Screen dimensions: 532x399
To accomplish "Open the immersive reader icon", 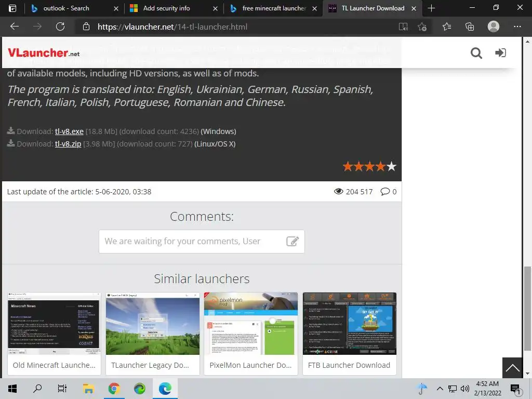I will pyautogui.click(x=403, y=27).
